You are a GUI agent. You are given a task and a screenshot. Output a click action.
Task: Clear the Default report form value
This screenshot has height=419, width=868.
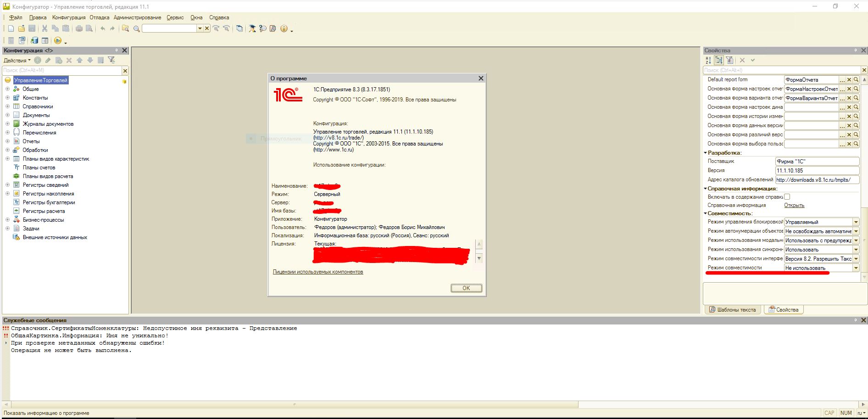click(849, 80)
